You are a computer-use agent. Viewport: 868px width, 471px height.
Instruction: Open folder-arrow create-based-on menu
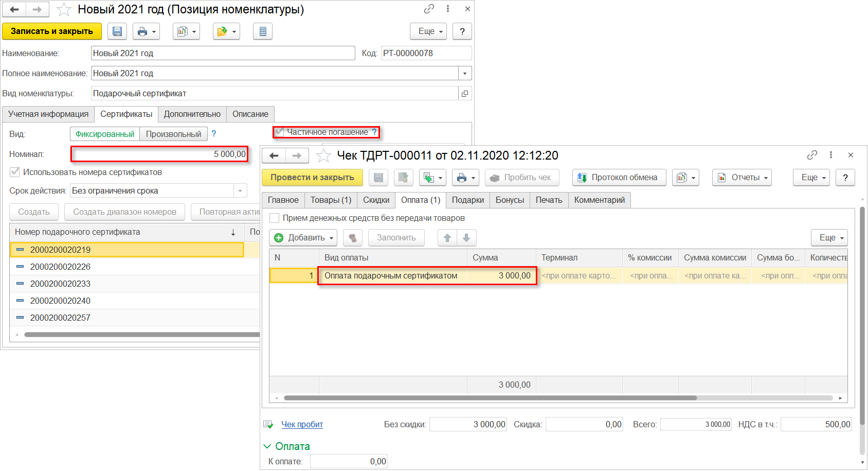coord(226,31)
